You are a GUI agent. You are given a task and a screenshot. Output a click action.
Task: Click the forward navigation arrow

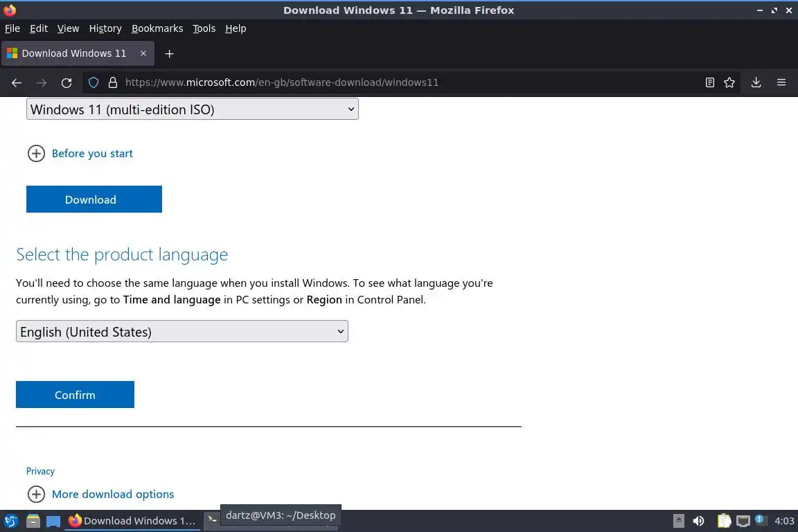[42, 82]
